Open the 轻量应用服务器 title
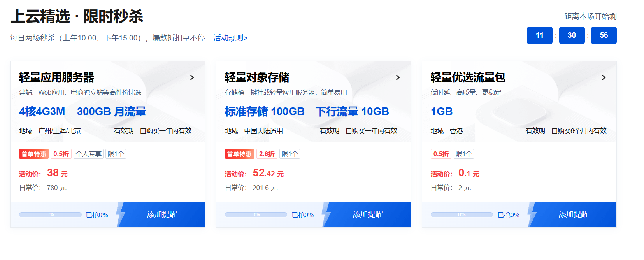This screenshot has height=260, width=644. tap(57, 77)
